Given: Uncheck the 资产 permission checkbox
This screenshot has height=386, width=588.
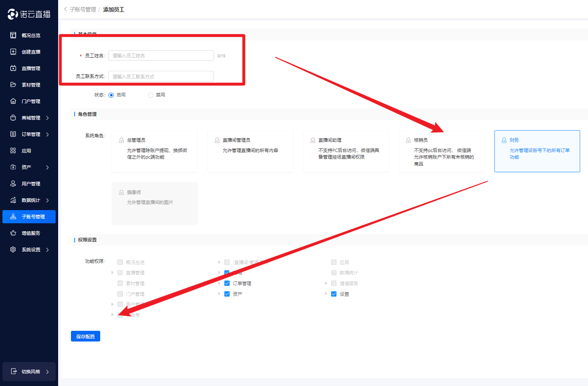Looking at the screenshot, I should [227, 294].
